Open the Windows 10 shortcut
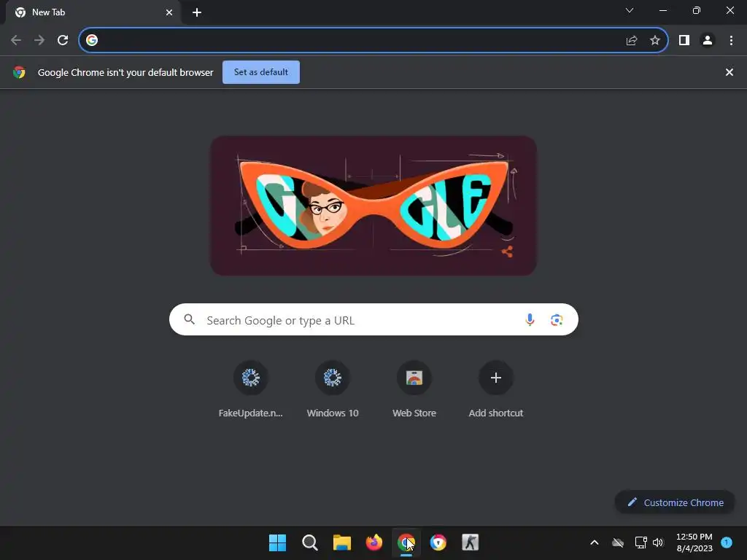This screenshot has width=747, height=560. 333,389
